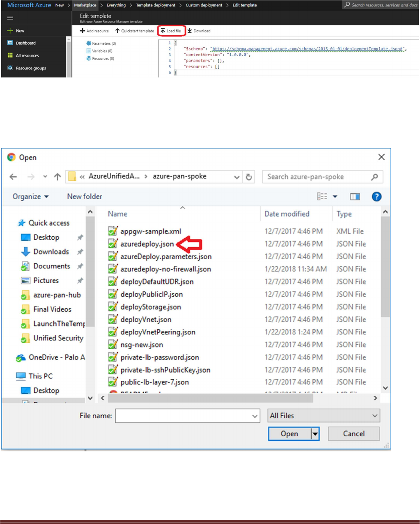Select private-lb-sshPublicKey.json file
The width and height of the screenshot is (420, 524).
[165, 370]
